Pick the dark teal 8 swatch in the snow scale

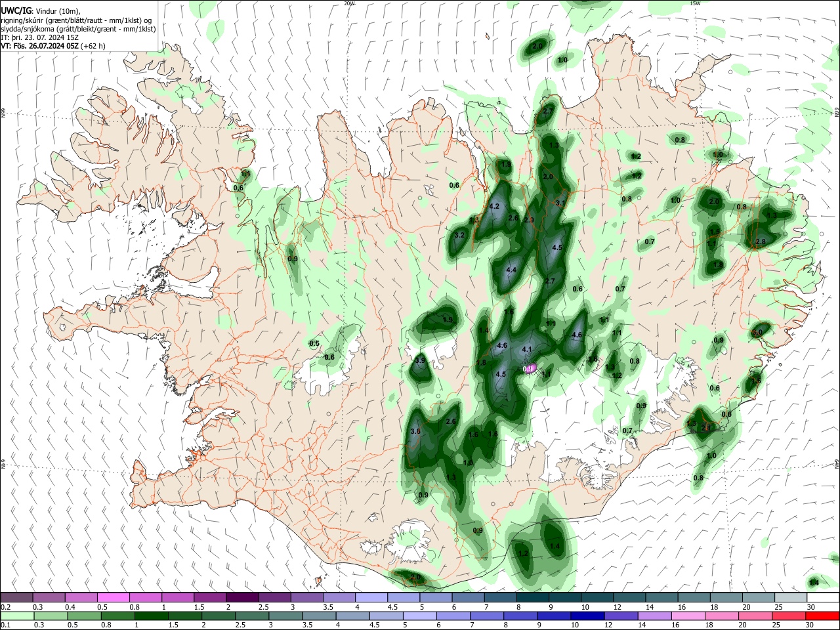[x=532, y=597]
